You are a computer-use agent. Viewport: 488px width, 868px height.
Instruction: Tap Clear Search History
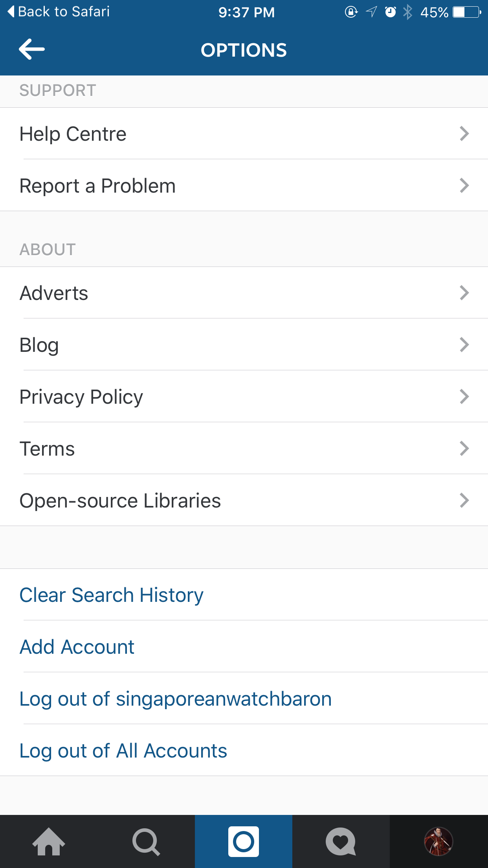coord(112,595)
